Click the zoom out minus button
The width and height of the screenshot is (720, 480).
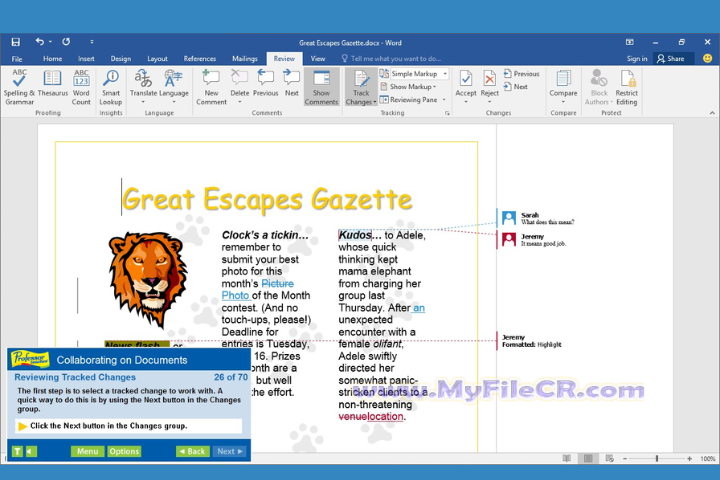[624, 458]
